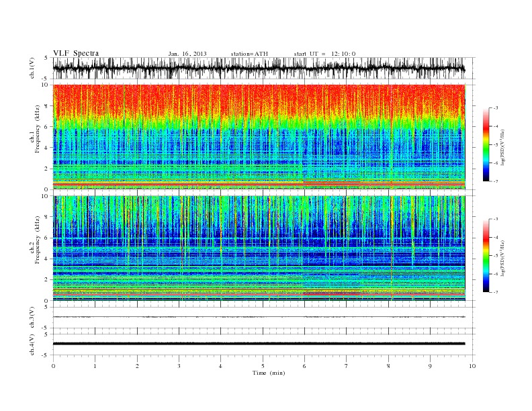The width and height of the screenshot is (532, 411).
Task: Click the ch.2 spectrogram panel
Action: pos(259,248)
